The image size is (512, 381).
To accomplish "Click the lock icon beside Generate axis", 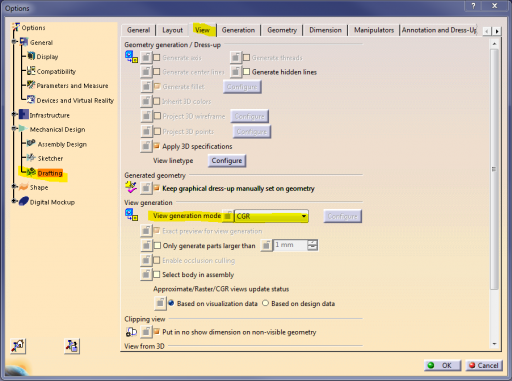I will pos(146,58).
